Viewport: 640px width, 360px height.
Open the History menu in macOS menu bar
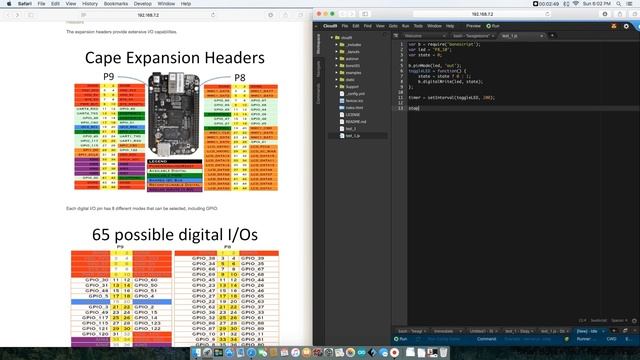(x=90, y=4)
